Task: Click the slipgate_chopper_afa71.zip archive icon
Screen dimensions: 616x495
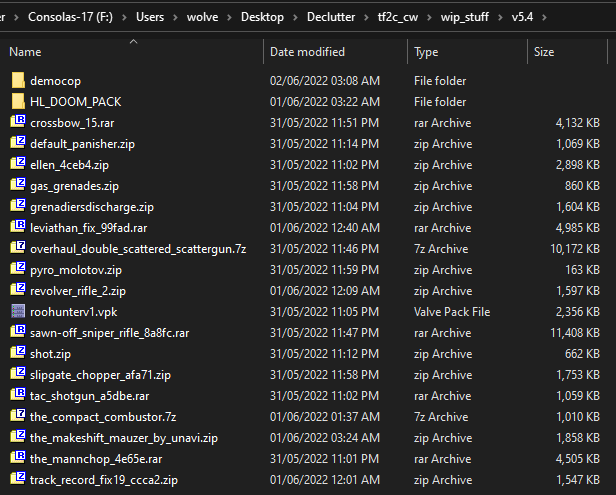Action: click(18, 374)
